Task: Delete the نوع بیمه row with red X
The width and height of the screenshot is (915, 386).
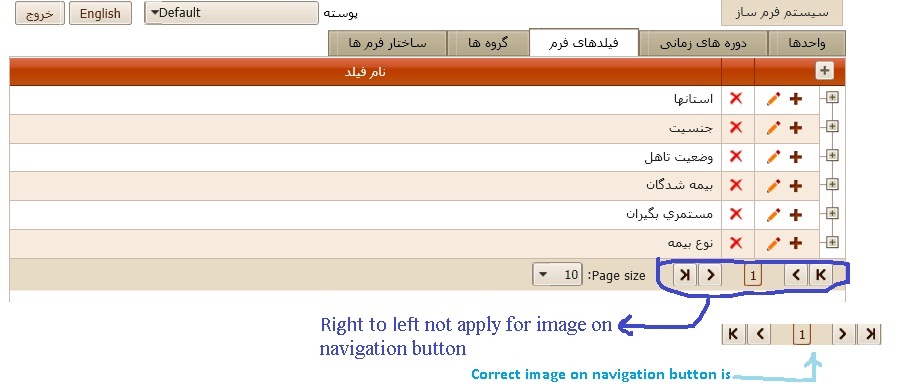Action: coord(736,243)
